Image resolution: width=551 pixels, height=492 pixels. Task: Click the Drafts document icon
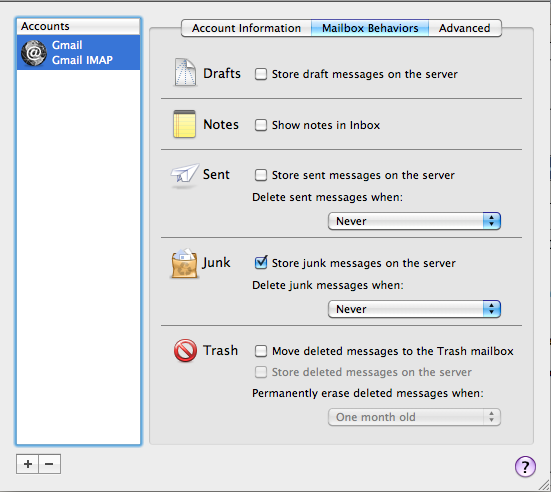coord(185,72)
